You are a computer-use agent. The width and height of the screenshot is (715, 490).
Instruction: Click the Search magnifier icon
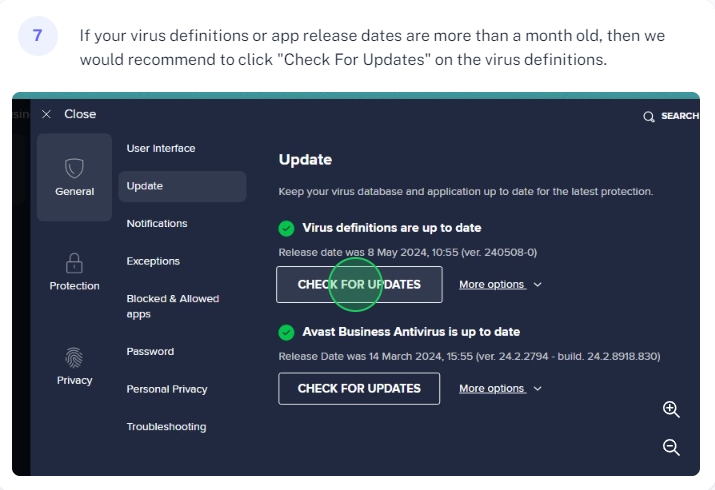[648, 117]
